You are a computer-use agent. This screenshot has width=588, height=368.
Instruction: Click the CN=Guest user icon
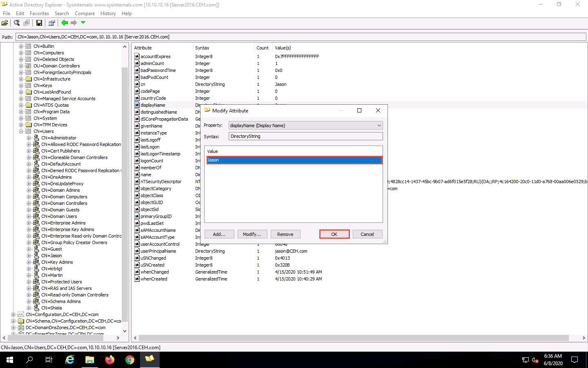click(36, 249)
